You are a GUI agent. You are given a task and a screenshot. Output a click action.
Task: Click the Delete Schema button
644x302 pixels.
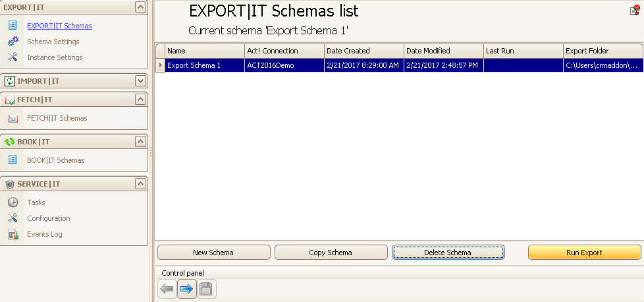coord(448,253)
